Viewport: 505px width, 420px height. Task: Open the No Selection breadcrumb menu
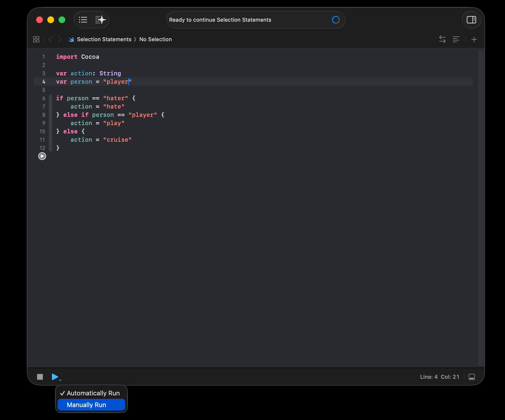tap(155, 39)
